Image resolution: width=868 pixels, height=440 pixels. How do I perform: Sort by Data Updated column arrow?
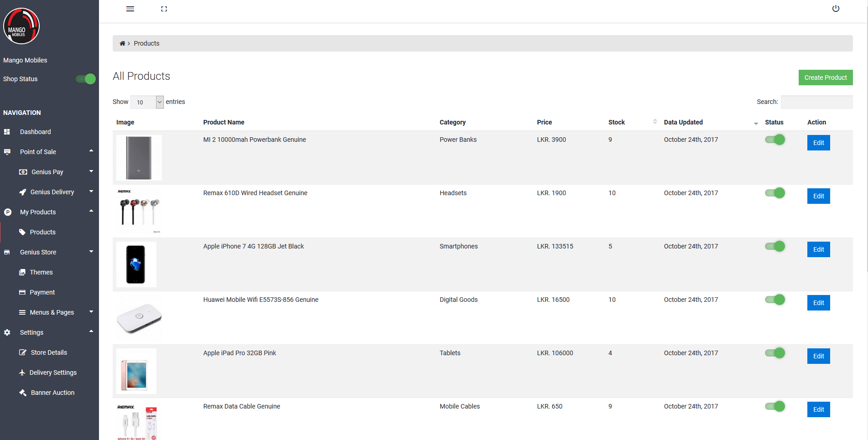(756, 123)
